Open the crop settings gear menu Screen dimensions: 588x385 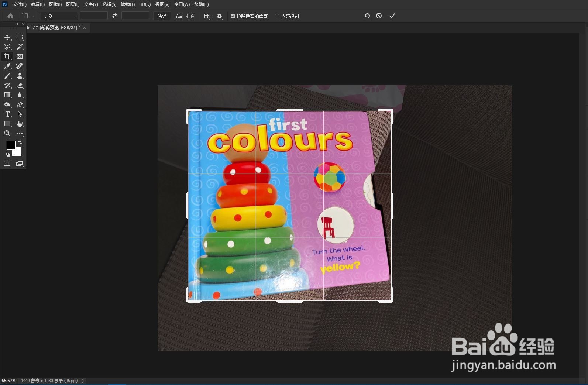point(220,16)
